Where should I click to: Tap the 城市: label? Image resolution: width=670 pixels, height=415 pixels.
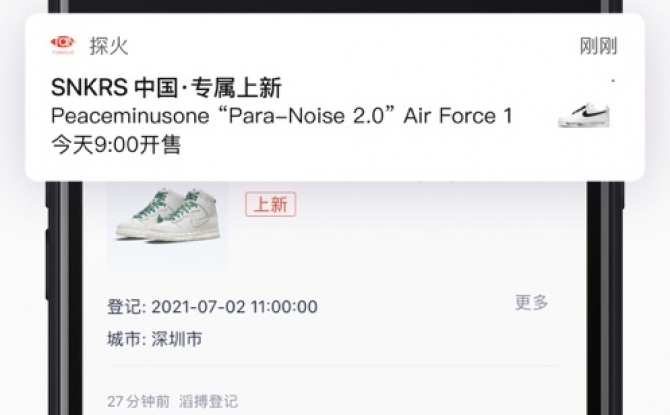(x=126, y=339)
